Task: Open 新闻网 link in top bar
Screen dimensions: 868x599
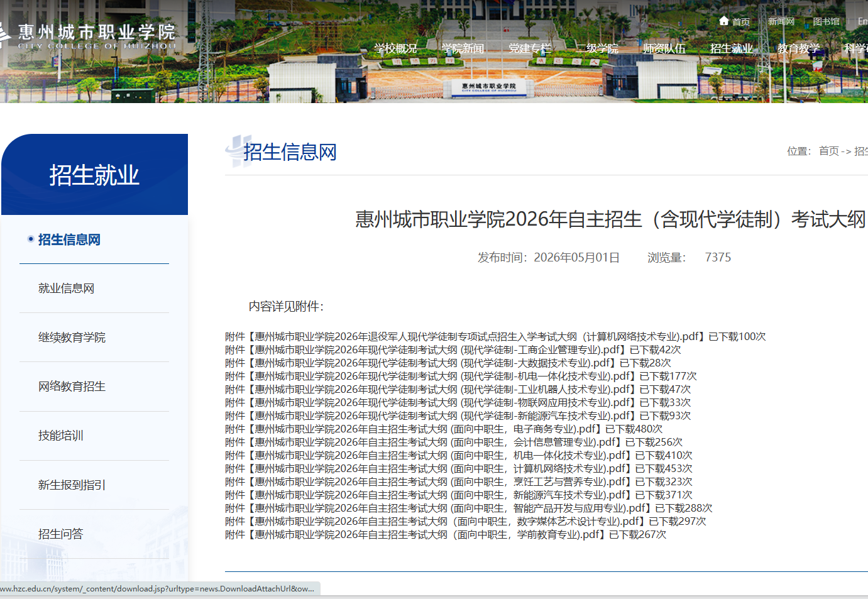Action: coord(781,21)
